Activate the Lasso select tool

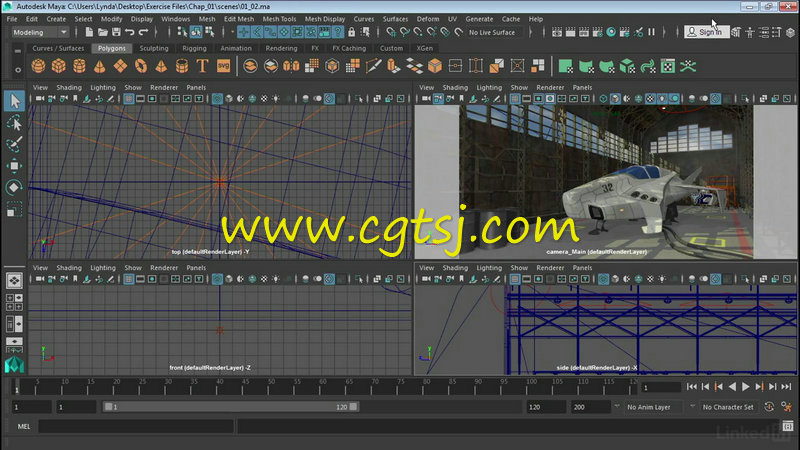point(14,123)
